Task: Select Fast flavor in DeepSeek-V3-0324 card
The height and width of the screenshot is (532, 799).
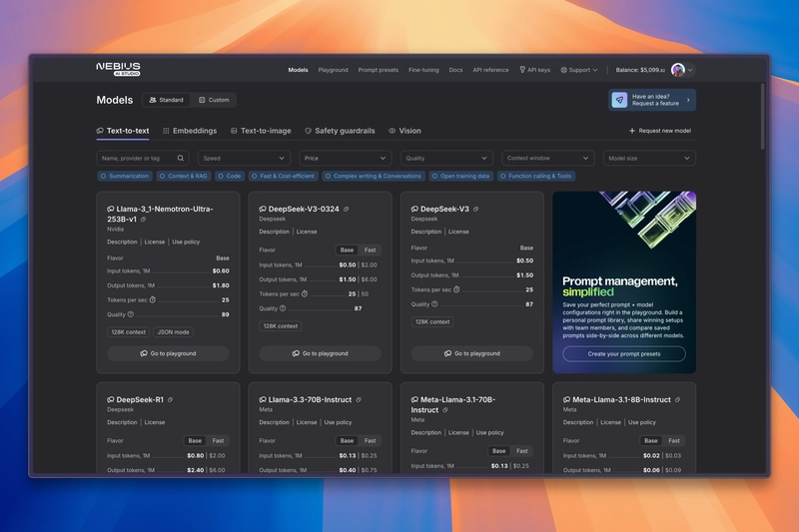Action: pyautogui.click(x=370, y=250)
